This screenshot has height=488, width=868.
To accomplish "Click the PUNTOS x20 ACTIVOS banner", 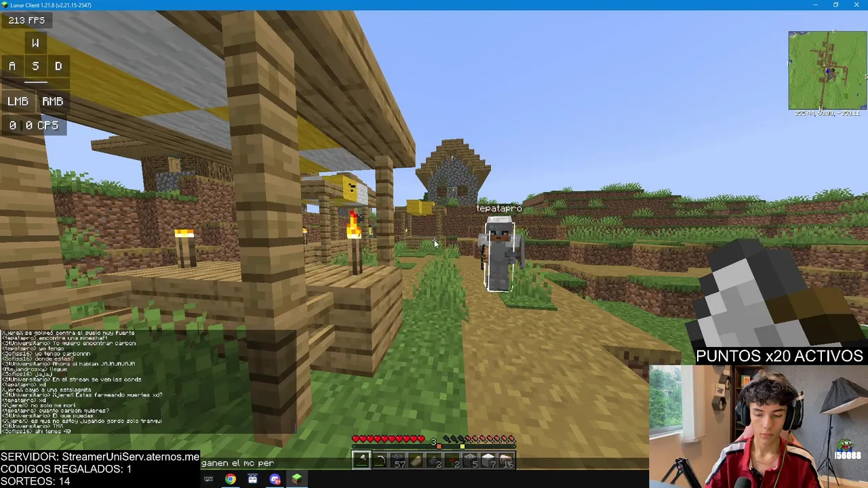I will click(779, 356).
